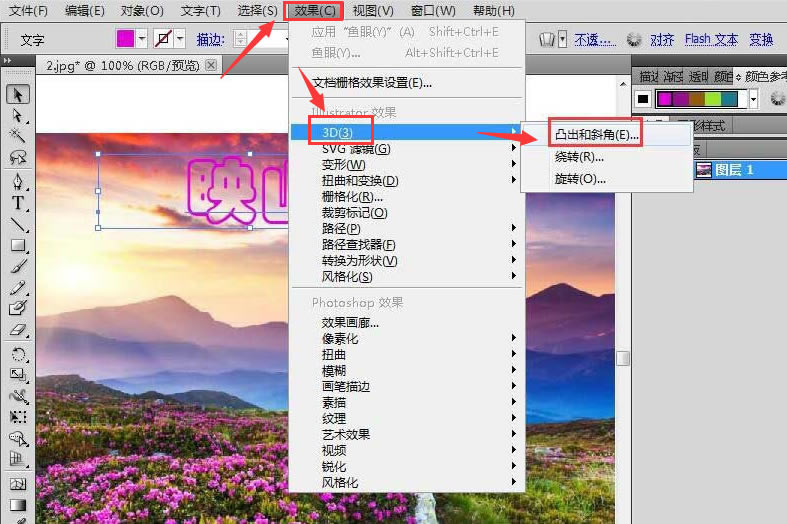This screenshot has width=787, height=524.
Task: Close the 2.jpg document tab
Action: tap(212, 65)
